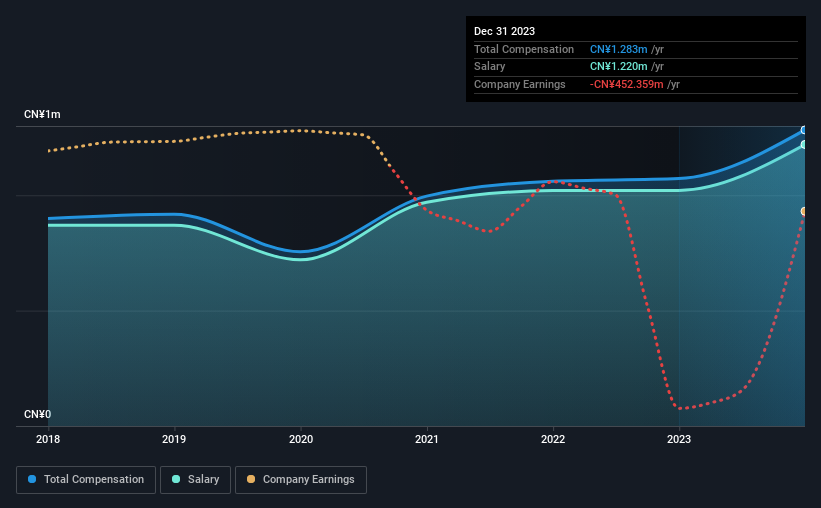Click the Dec 31 2023 tooltip header
The width and height of the screenshot is (821, 508).
(504, 31)
